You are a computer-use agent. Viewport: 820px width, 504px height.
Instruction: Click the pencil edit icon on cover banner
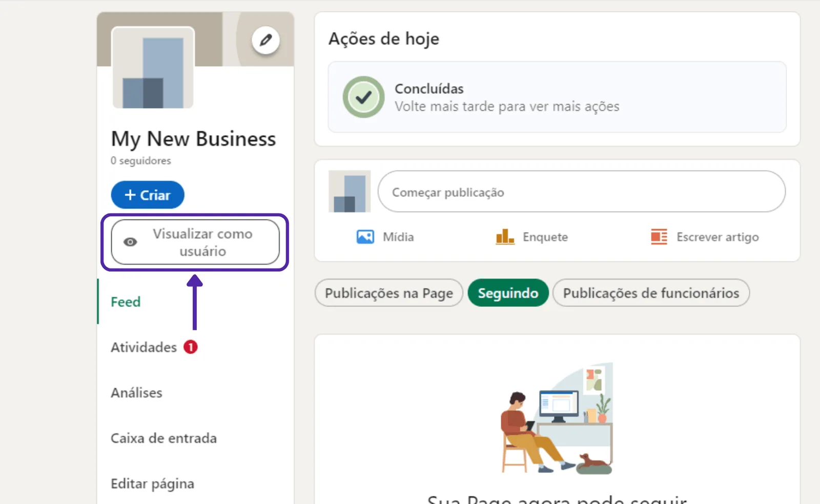click(265, 40)
